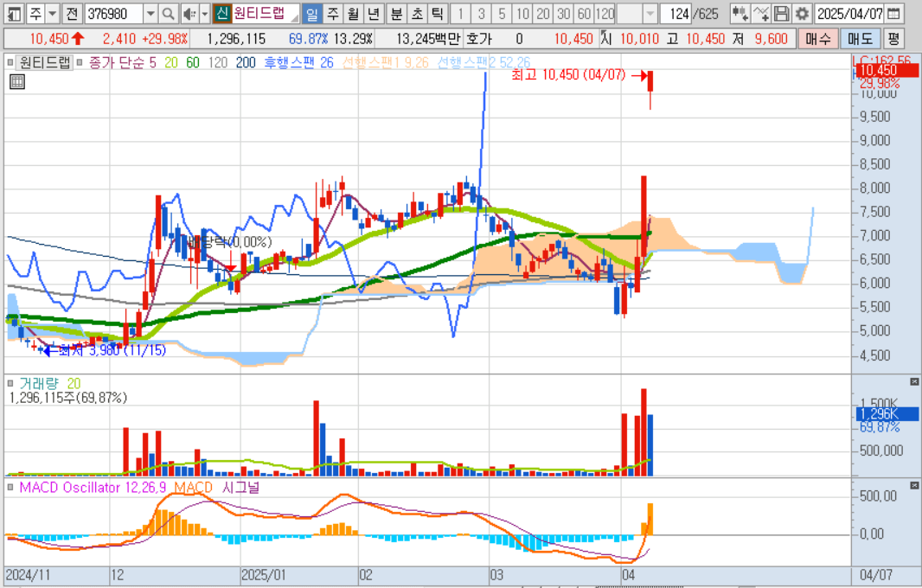Toggle the 30 interval button
This screenshot has width=922, height=588.
(x=563, y=13)
